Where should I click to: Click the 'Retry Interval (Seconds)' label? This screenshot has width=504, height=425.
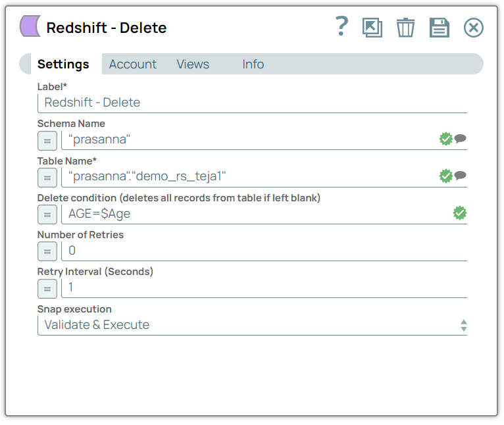click(x=95, y=272)
